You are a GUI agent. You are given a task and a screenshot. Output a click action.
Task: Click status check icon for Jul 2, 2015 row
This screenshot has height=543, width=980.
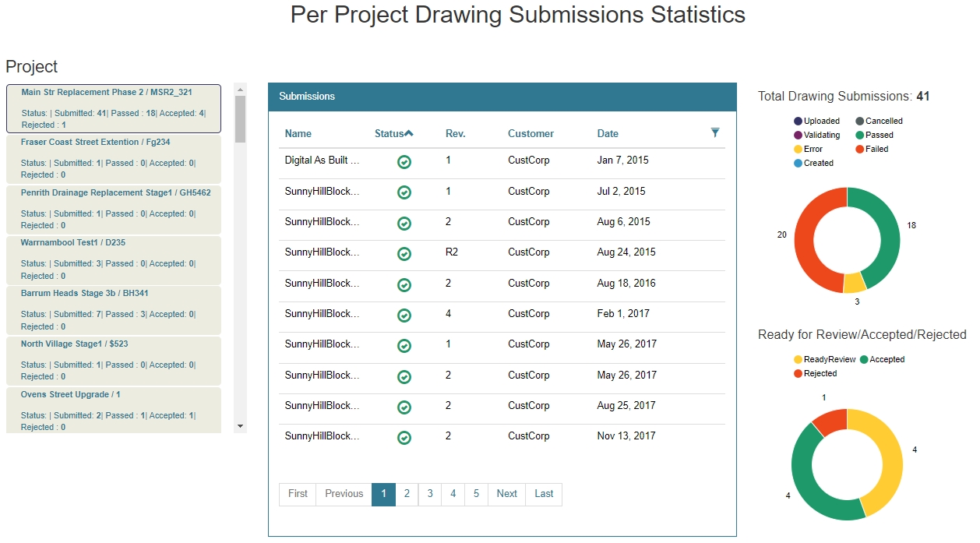tap(404, 192)
